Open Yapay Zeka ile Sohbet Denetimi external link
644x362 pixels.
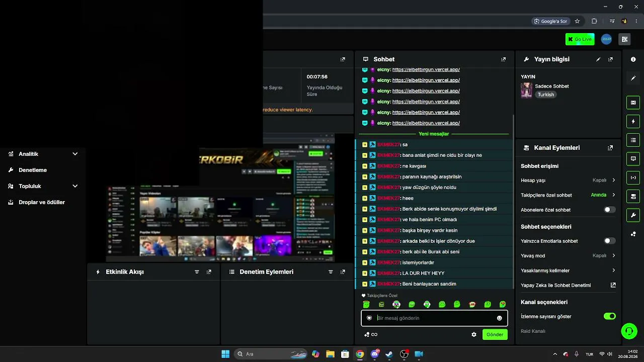[x=613, y=285]
